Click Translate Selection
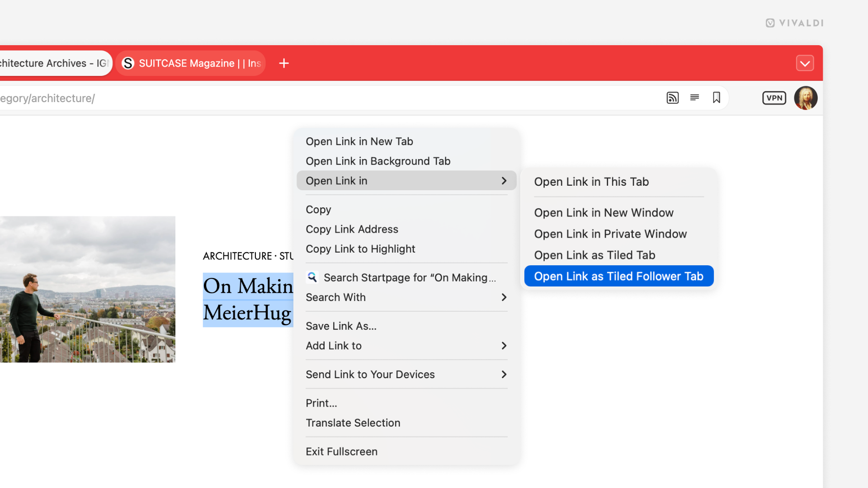868x488 pixels. tap(353, 422)
